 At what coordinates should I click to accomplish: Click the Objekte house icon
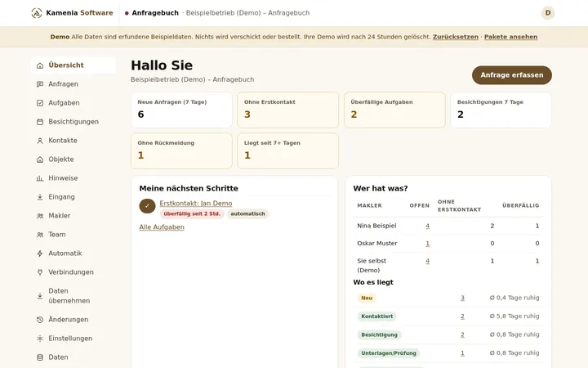click(x=40, y=159)
